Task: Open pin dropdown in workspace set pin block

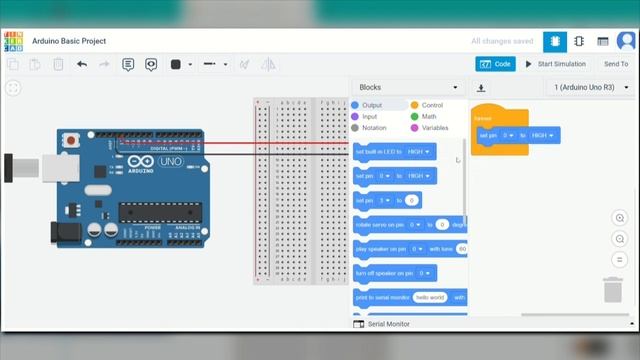Action: (508, 136)
